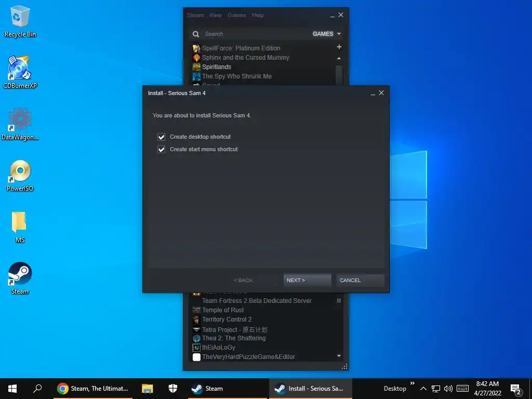
Task: Open the network status tray icon
Action: (436, 389)
